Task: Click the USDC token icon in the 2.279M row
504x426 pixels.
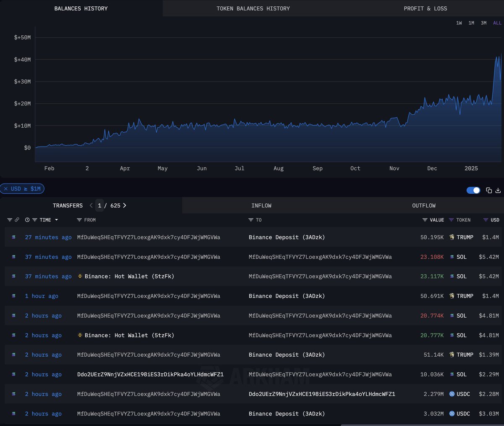Action: pos(452,394)
